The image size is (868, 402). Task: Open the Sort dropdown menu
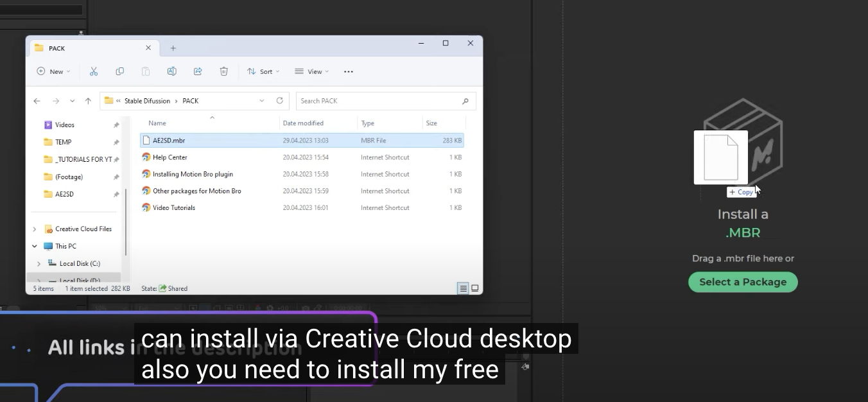click(263, 71)
